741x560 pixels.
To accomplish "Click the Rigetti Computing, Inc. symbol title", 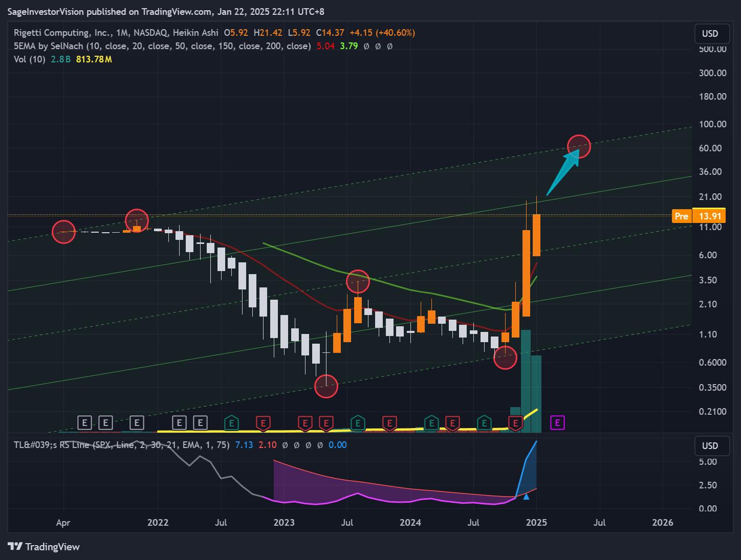I will [x=61, y=33].
